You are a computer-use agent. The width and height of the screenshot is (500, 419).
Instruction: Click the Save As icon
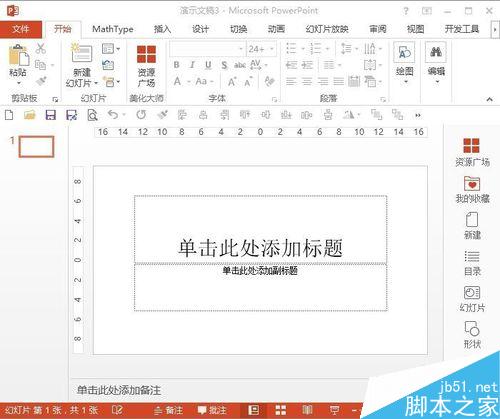point(71,115)
